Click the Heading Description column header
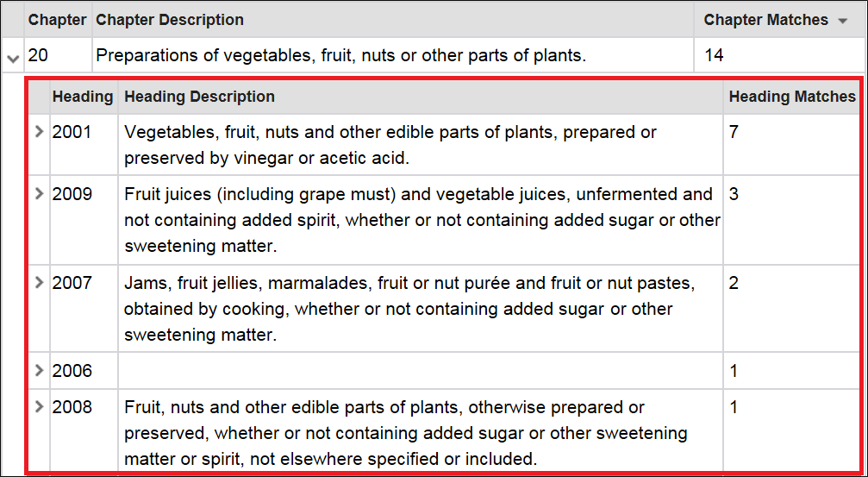The image size is (868, 477). 199,97
